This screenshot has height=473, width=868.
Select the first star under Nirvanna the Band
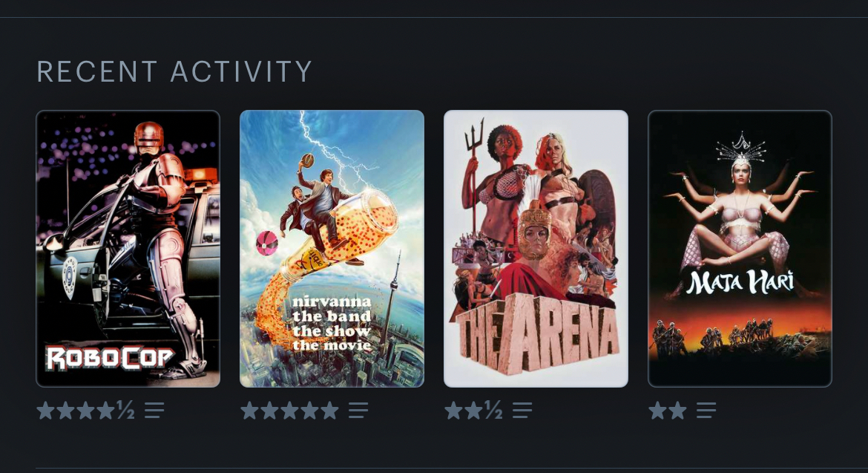point(250,411)
